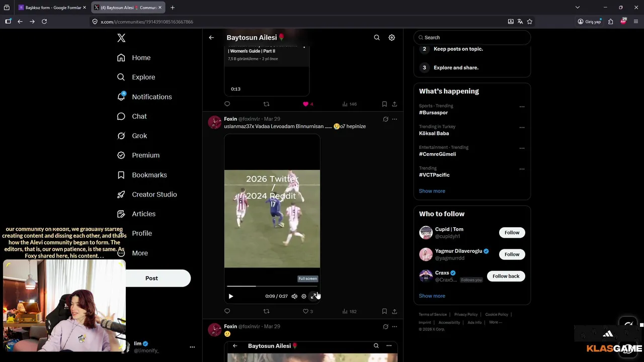Open Articles in the sidebar
This screenshot has width=644, height=362.
coord(136,214)
